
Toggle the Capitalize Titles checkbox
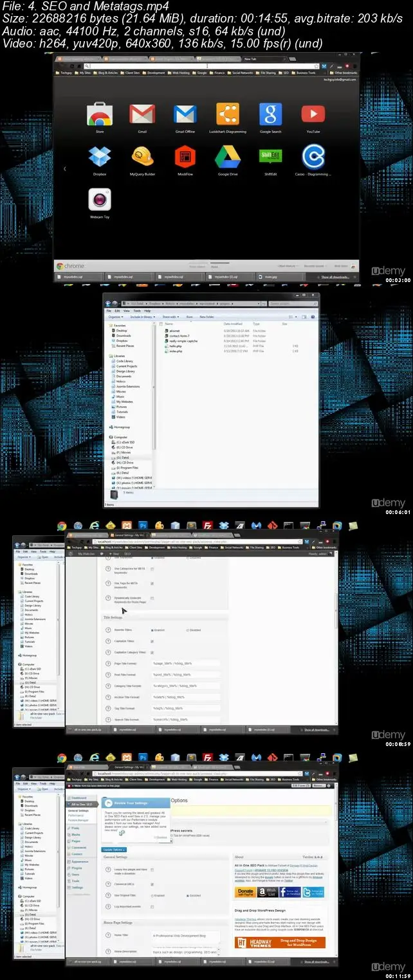152,641
